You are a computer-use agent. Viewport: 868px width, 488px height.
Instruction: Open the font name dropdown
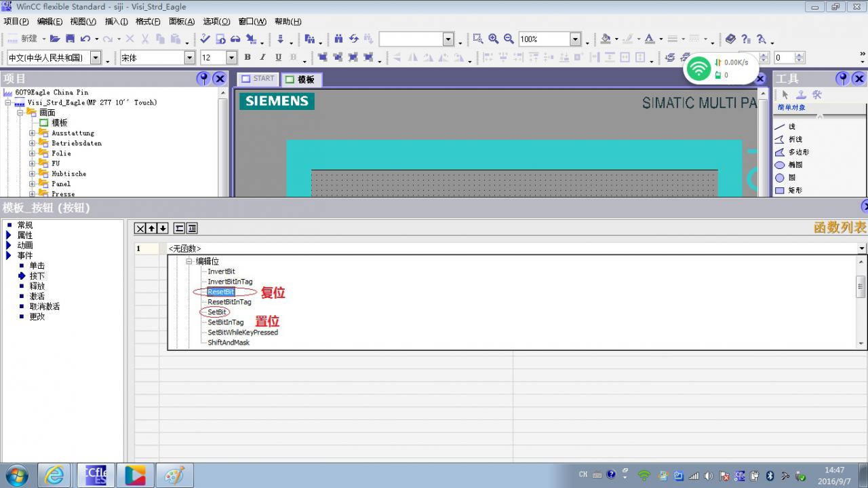click(190, 58)
